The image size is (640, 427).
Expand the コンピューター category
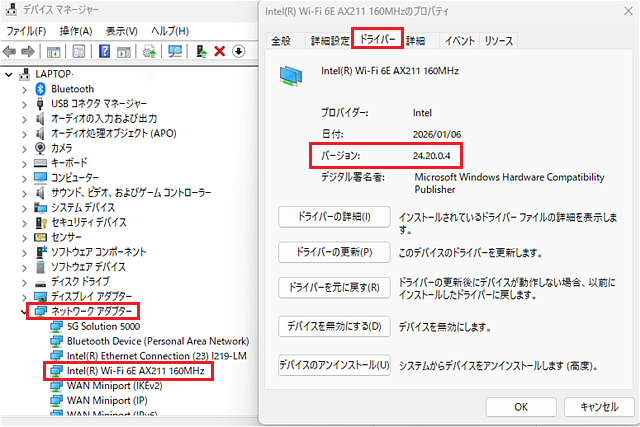(24, 179)
